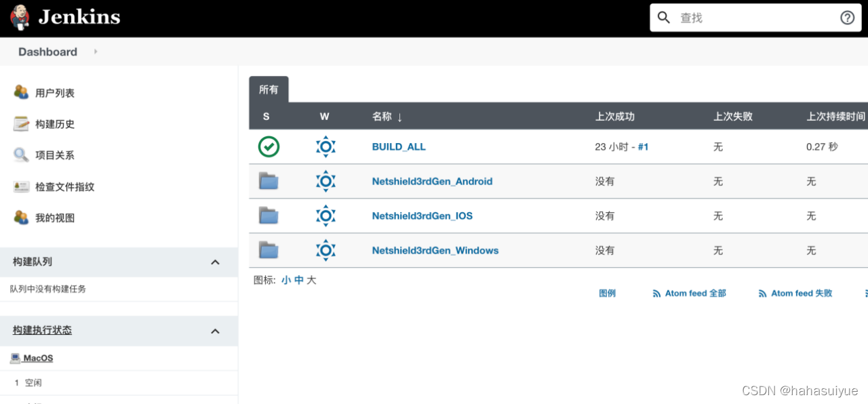868x404 pixels.
Task: Click the Netshield3rdGen_IOS folder icon
Action: (x=269, y=216)
